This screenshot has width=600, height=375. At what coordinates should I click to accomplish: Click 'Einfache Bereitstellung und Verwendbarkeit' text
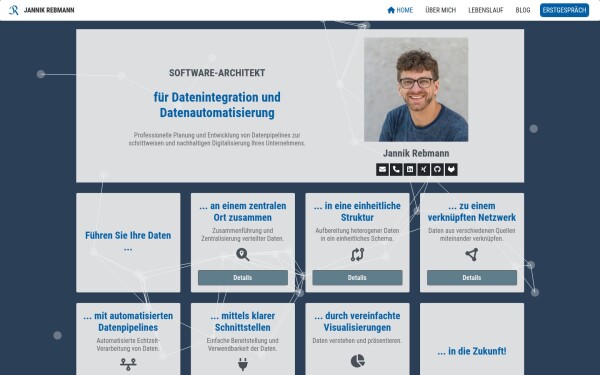(243, 345)
